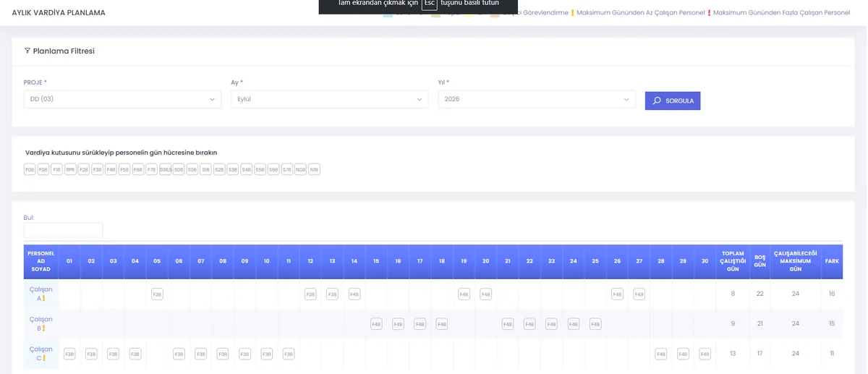
Task: Click Çalışan A's shift box on day 14
Action: click(x=354, y=294)
